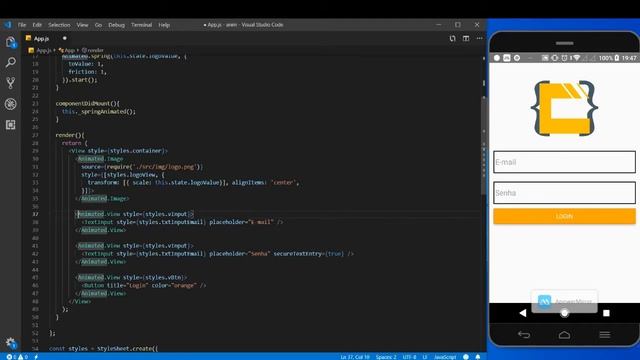Open notifications bell in status bar
Image resolution: width=640 pixels, height=360 pixels.
tap(478, 357)
